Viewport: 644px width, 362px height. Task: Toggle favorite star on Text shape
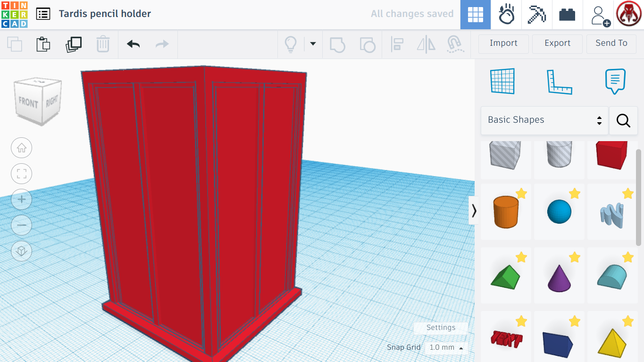521,321
